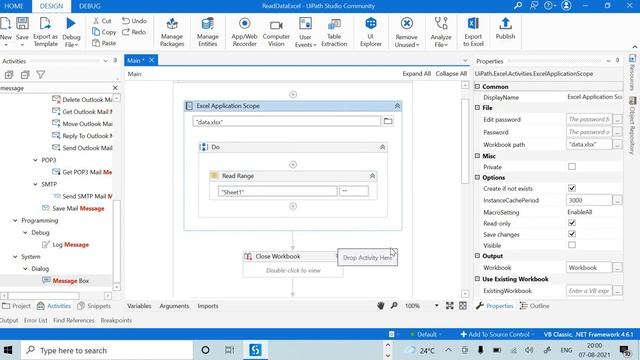Screen dimensions: 640x360
Task: Start Table Extraction
Action: 334,32
